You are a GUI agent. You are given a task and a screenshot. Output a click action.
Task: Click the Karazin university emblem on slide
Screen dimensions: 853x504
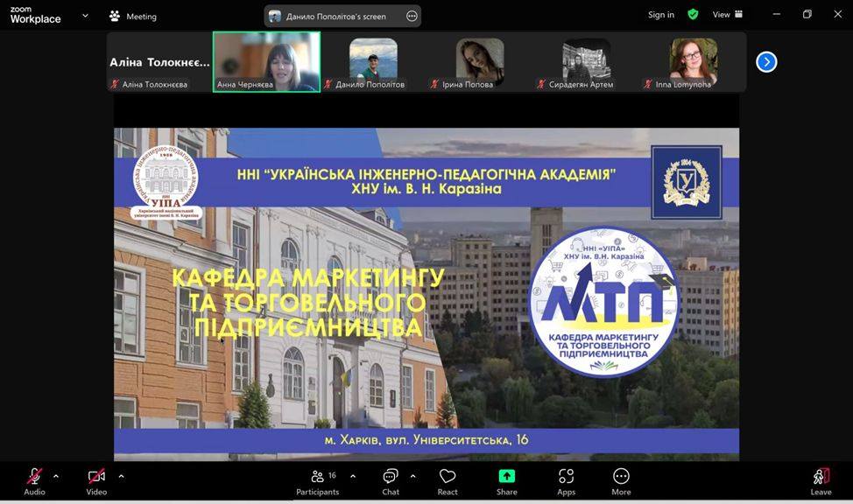tap(687, 182)
